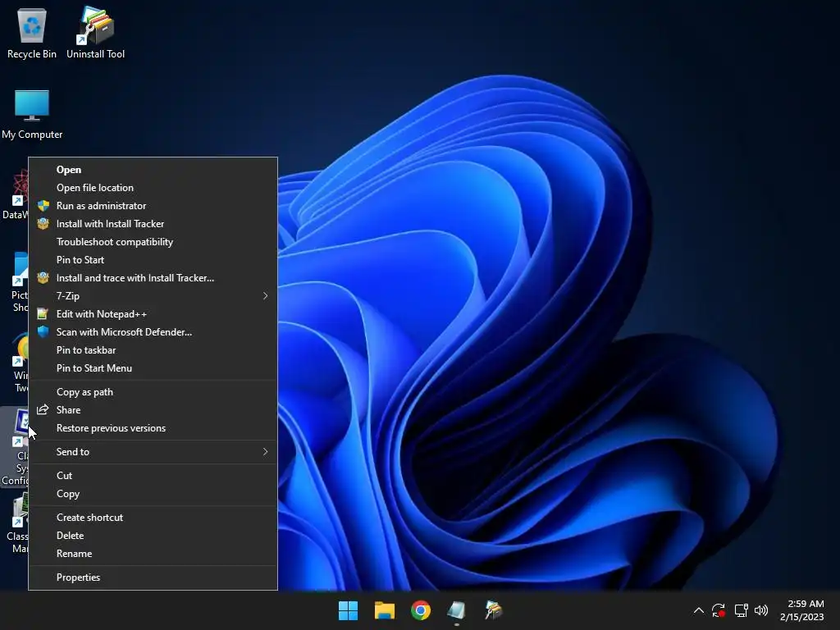
Task: Click the running notebook app icon on taskbar
Action: [456, 610]
